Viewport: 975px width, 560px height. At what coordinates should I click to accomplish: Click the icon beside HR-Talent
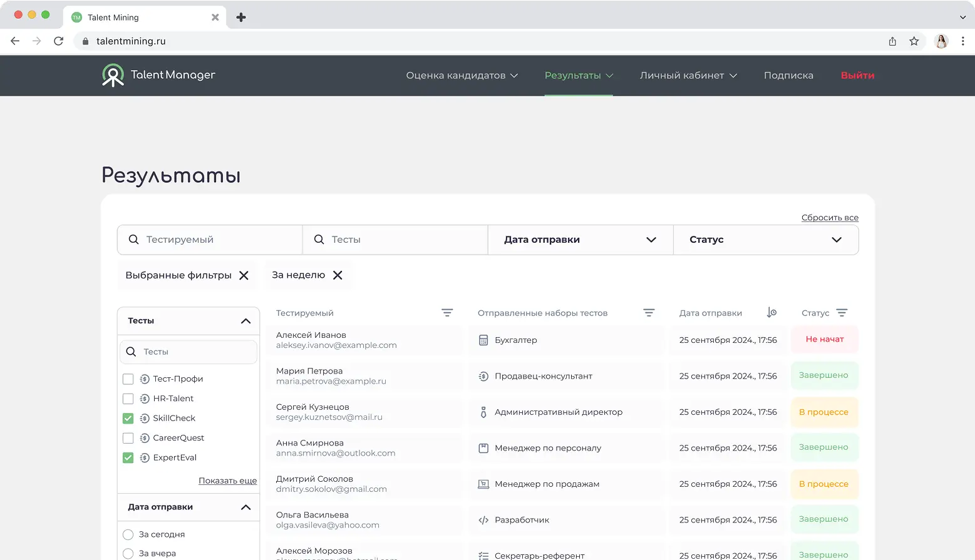click(x=145, y=399)
